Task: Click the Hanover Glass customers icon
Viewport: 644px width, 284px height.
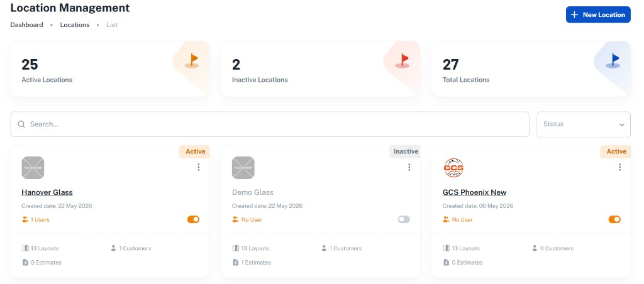Action: pyautogui.click(x=113, y=248)
